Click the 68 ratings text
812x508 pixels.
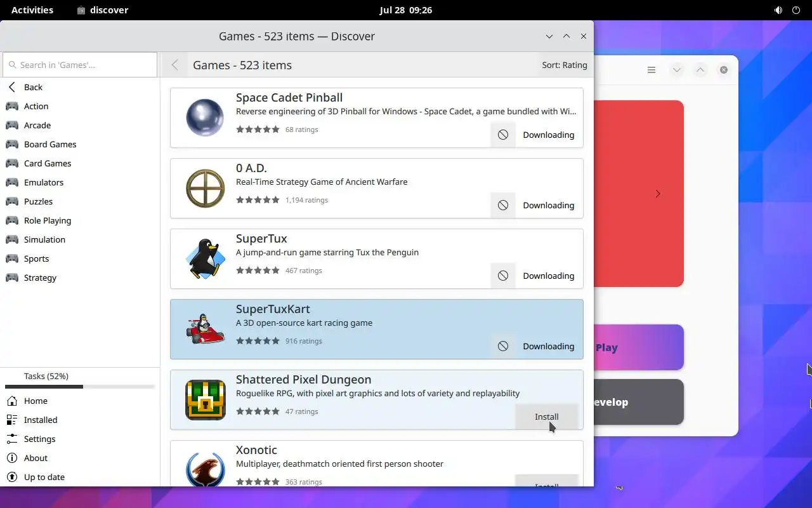(x=302, y=130)
